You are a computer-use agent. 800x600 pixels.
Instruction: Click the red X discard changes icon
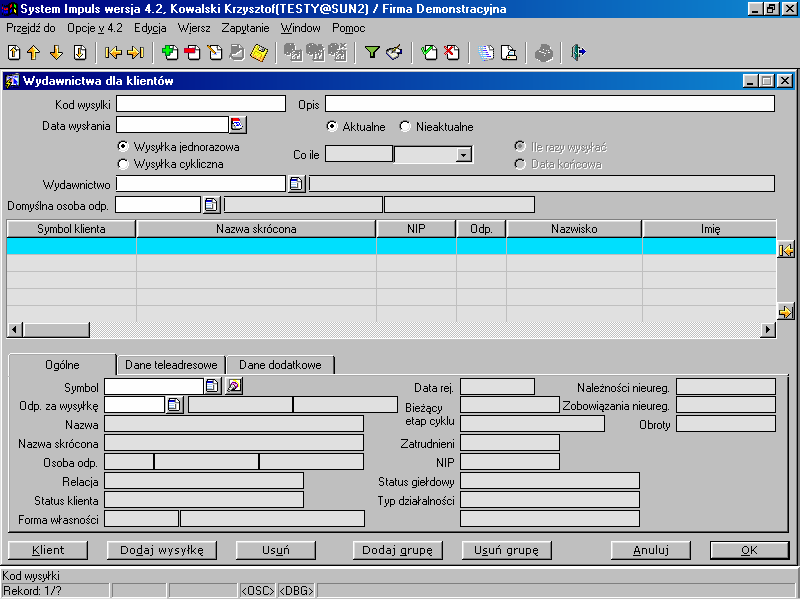pyautogui.click(x=452, y=53)
